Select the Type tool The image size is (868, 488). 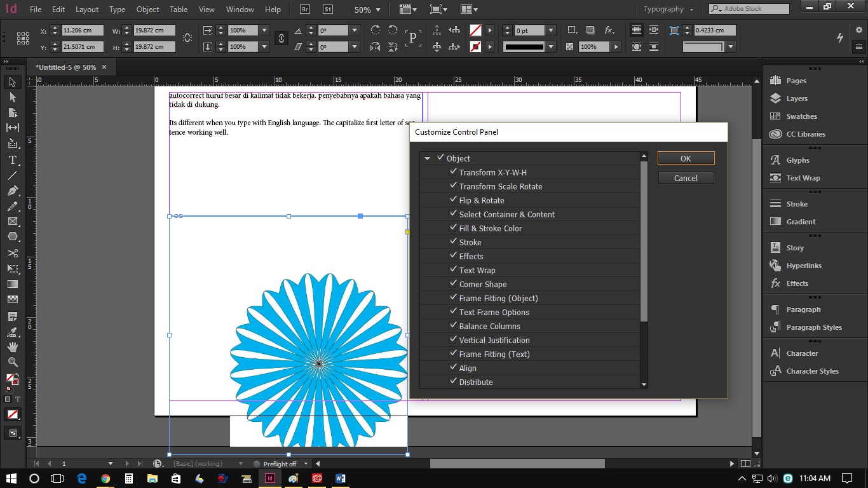(13, 160)
